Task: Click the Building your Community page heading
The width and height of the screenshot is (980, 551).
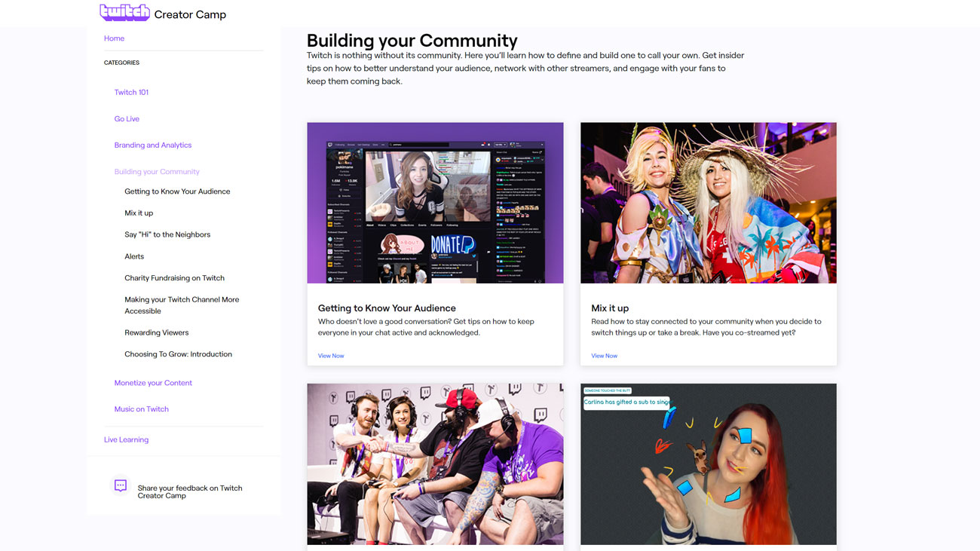Action: (412, 40)
